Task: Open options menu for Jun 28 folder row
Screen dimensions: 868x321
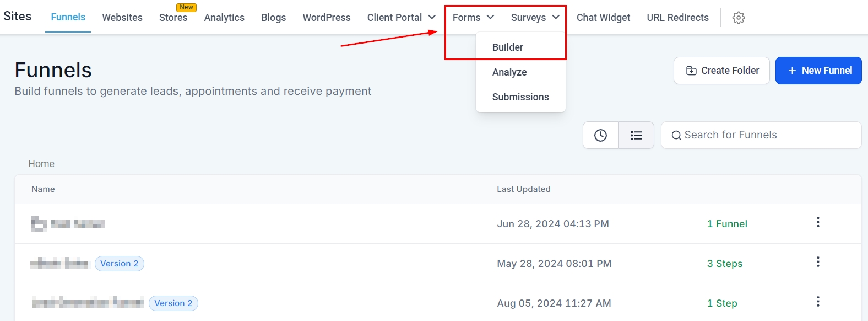Action: point(818,222)
